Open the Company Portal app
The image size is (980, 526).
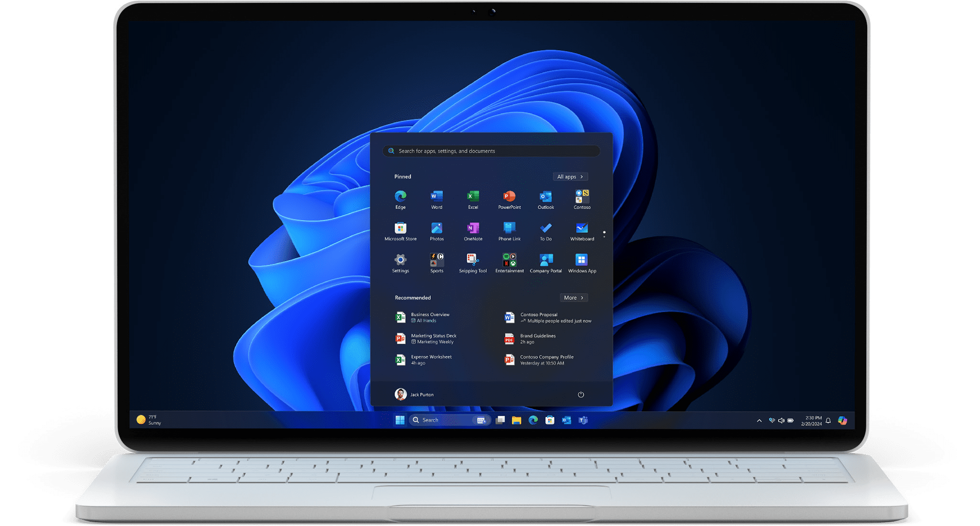pos(545,263)
